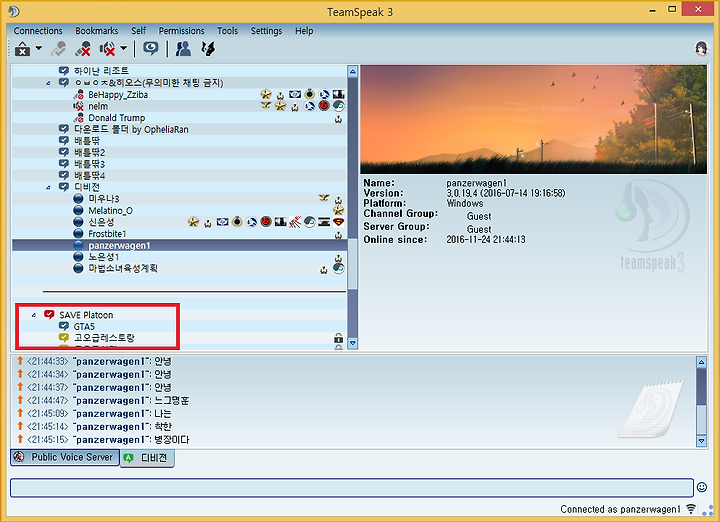Click the connection quality icon in status bar
Viewport: 720px width, 522px height.
[x=691, y=509]
